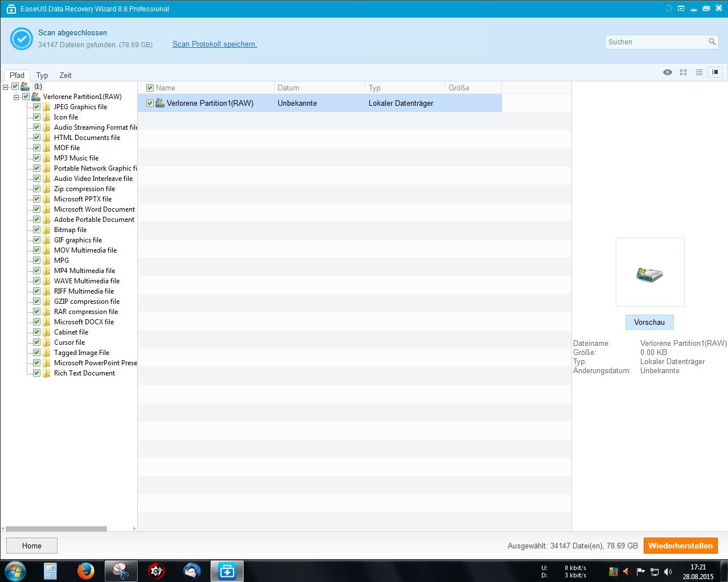The width and height of the screenshot is (728, 582).
Task: Select Adobe Portable Document in tree
Action: [x=94, y=220]
